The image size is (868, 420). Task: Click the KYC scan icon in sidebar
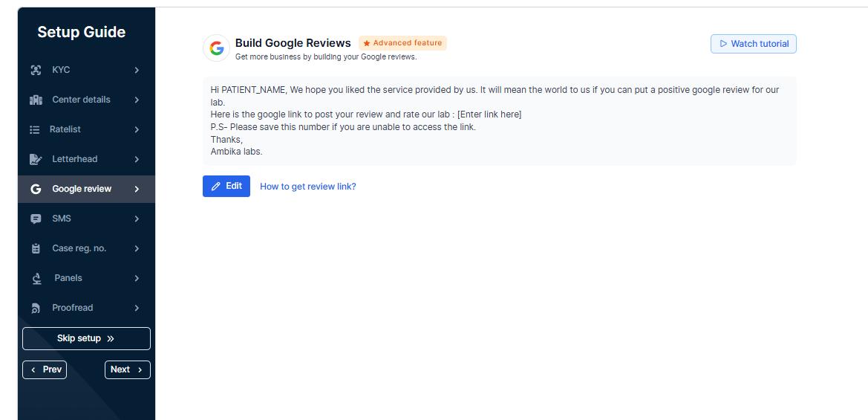click(x=36, y=70)
